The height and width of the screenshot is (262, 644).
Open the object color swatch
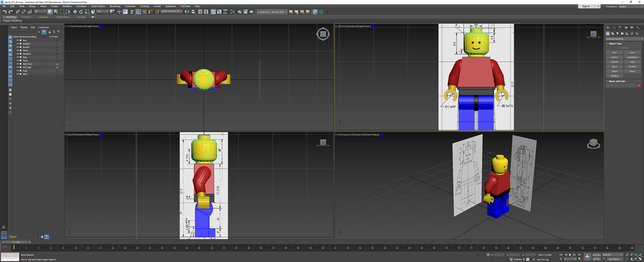click(x=639, y=85)
